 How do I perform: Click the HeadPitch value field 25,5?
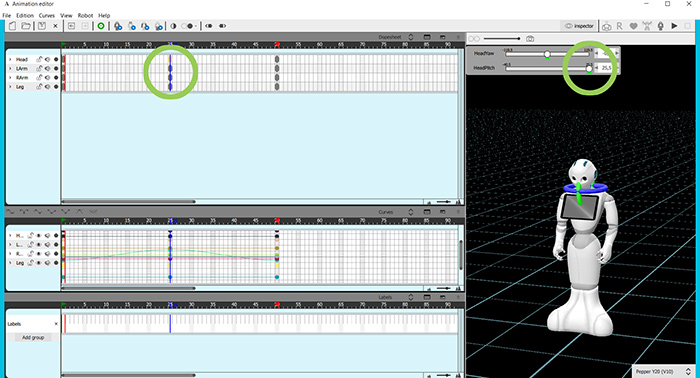tap(606, 68)
